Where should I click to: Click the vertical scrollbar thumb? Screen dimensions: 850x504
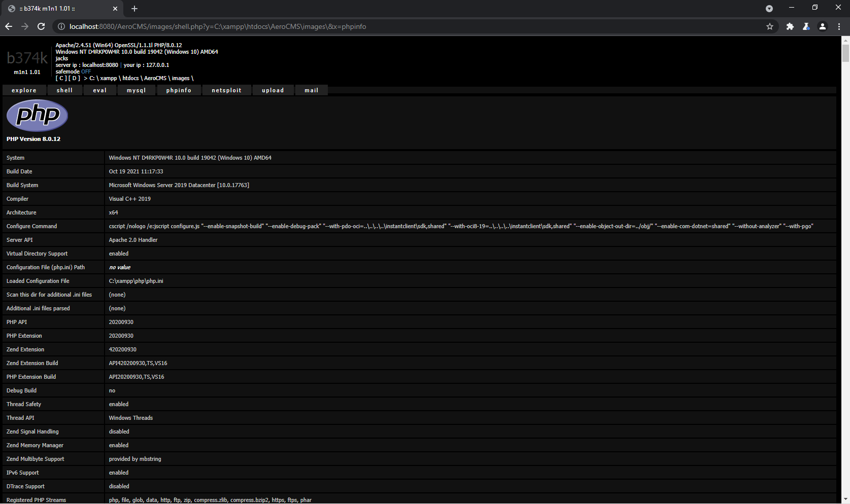click(845, 53)
